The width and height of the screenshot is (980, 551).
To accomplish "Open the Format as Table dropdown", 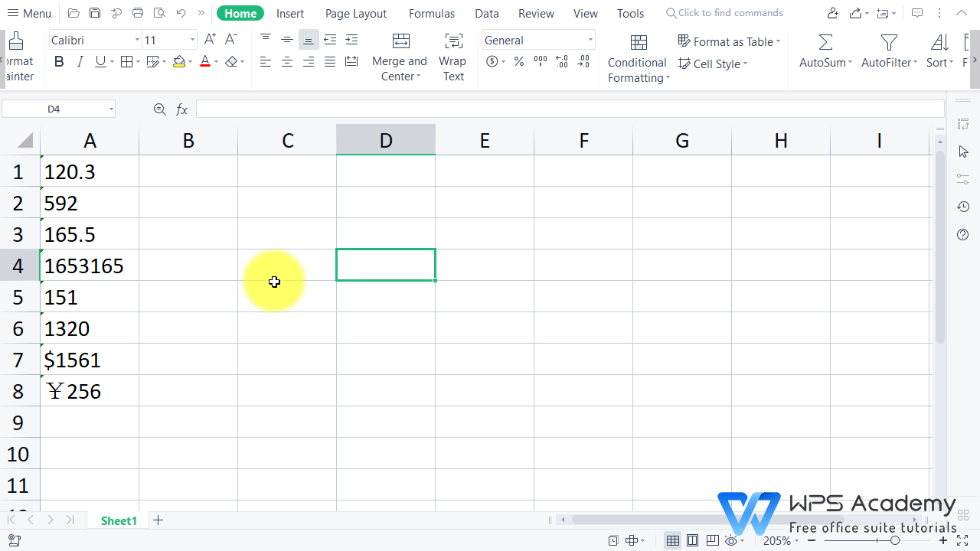I will (x=729, y=41).
